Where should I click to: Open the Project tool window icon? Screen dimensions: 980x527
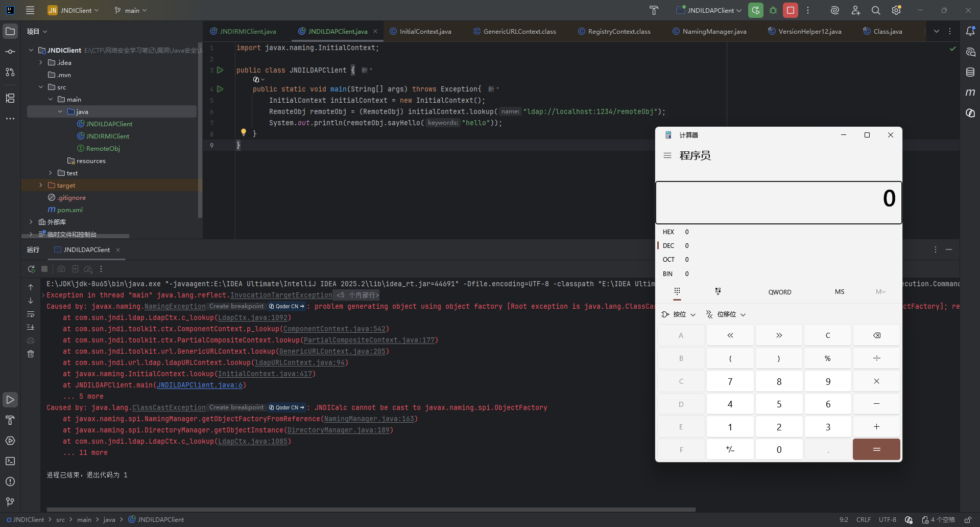pyautogui.click(x=10, y=31)
